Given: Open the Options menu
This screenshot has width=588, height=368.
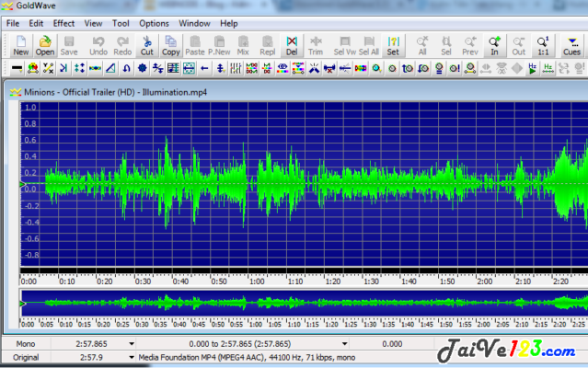Looking at the screenshot, I should [154, 23].
